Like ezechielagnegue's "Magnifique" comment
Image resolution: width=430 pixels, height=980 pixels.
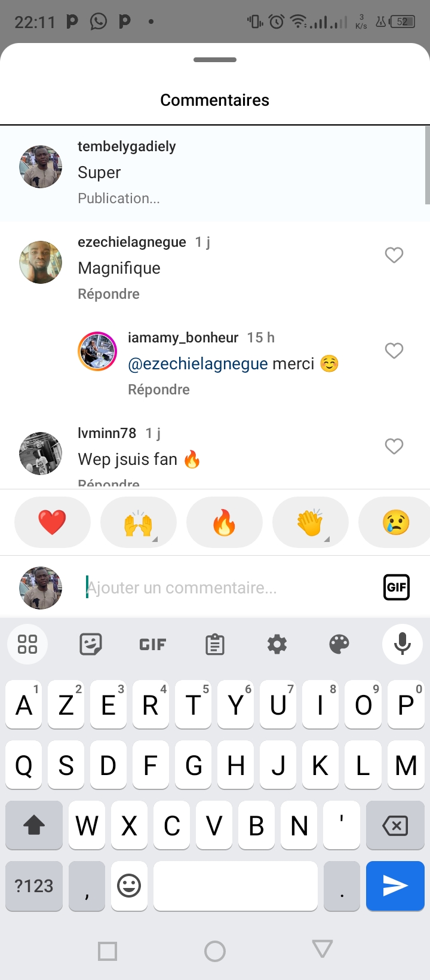[394, 255]
